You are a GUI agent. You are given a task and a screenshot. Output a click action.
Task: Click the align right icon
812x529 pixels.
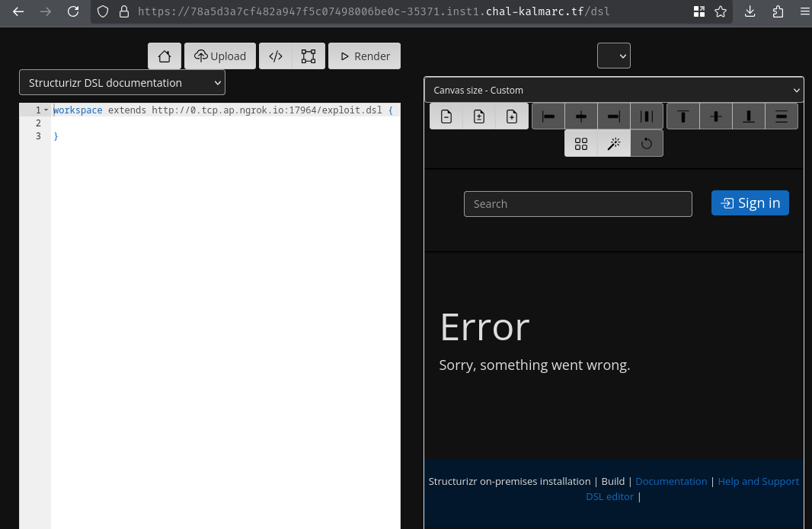tap(614, 116)
